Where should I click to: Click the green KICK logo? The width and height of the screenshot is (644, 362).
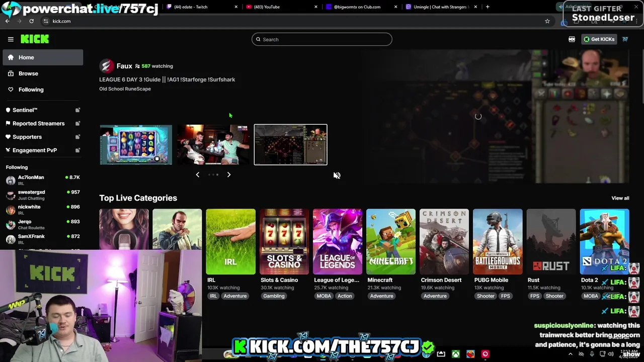35,39
